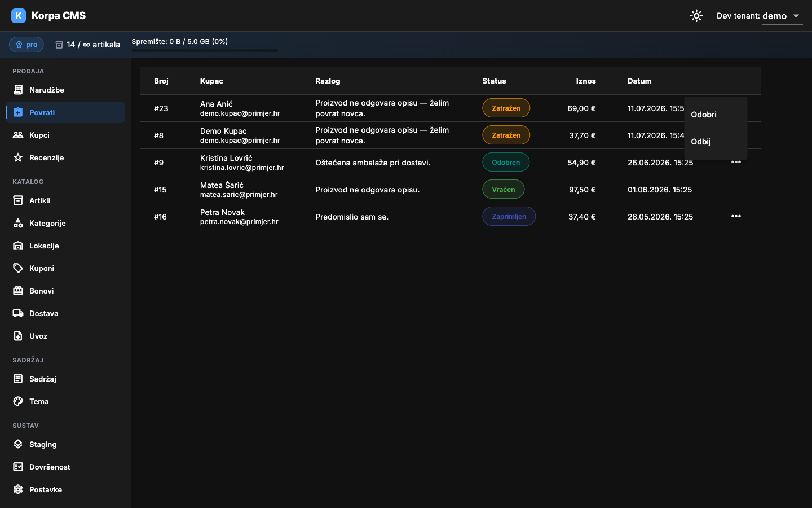Open actions menu for return #9

pyautogui.click(x=736, y=162)
